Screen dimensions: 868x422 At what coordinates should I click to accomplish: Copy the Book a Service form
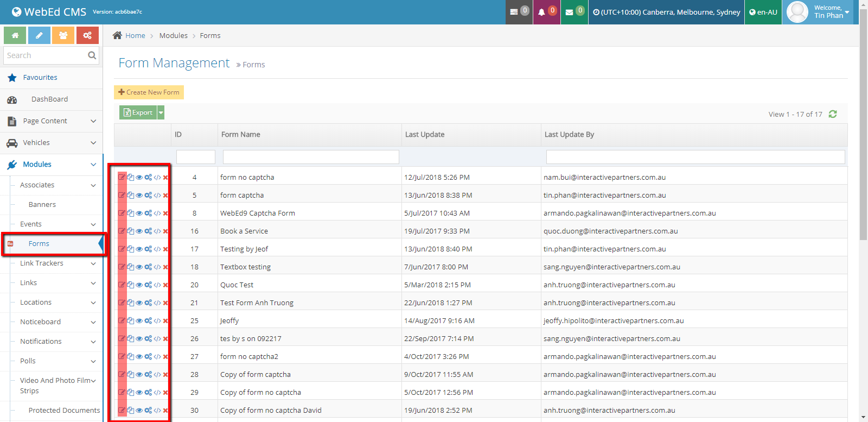[131, 231]
